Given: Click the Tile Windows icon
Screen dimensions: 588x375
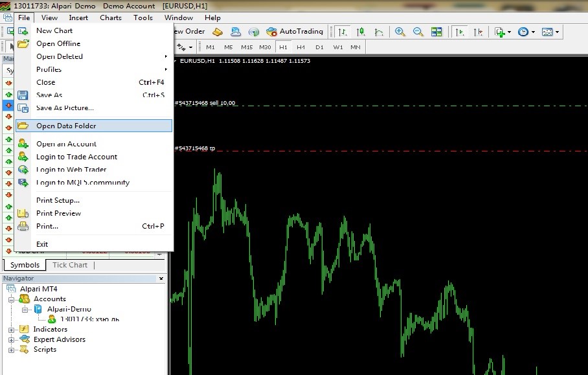Looking at the screenshot, I should pyautogui.click(x=436, y=32).
